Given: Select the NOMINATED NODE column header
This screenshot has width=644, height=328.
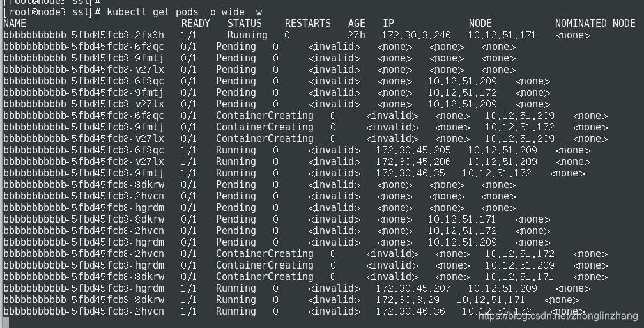Looking at the screenshot, I should click(x=595, y=24).
